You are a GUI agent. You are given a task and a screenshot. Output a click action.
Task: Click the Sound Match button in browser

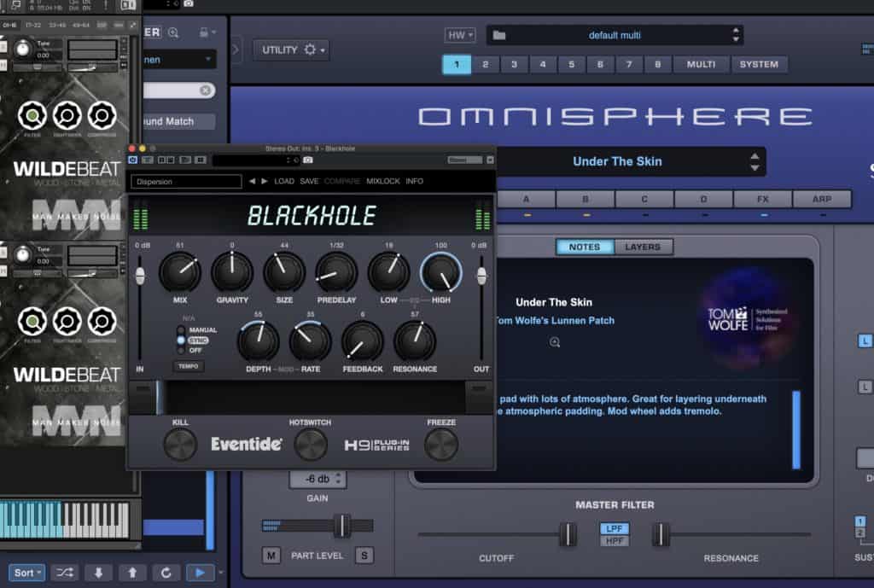[179, 121]
